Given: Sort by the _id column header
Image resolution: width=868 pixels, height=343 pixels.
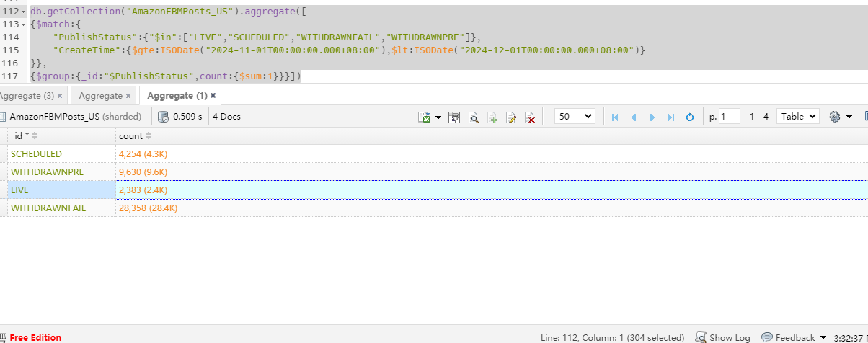Looking at the screenshot, I should [23, 135].
